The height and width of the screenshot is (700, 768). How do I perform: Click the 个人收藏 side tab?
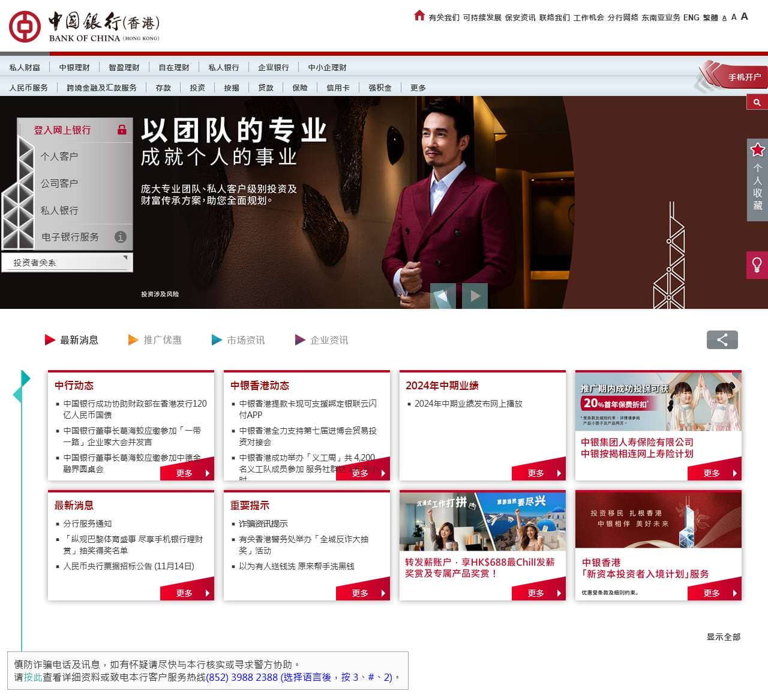[757, 180]
